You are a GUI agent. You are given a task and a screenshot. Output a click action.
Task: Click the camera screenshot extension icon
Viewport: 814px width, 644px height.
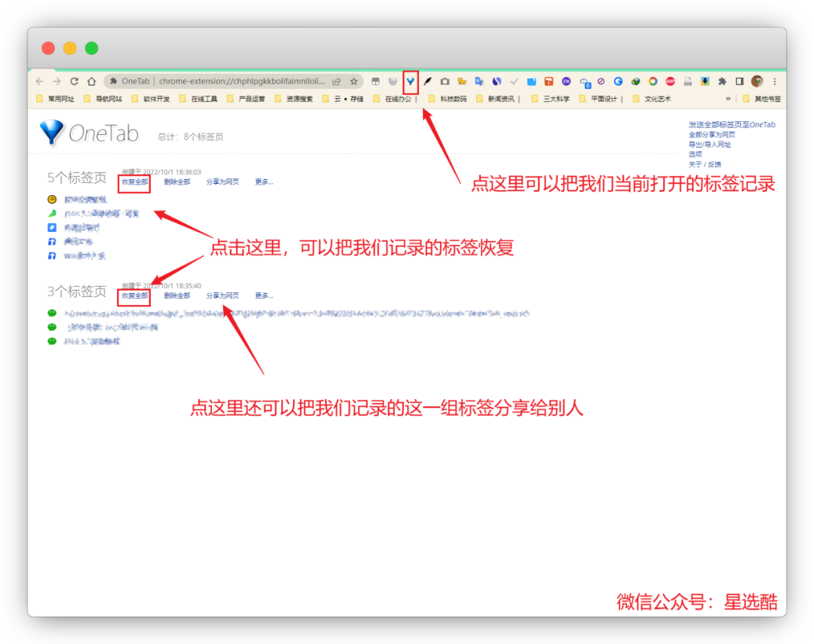(445, 81)
